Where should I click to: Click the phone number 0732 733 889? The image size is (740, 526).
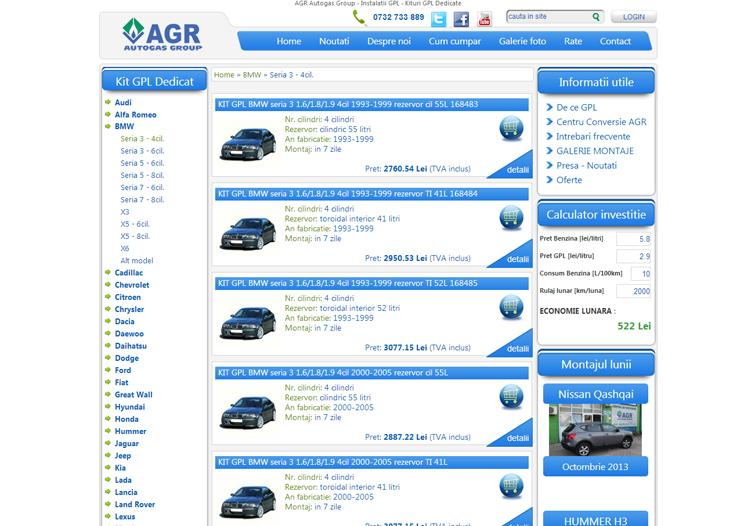tap(398, 17)
